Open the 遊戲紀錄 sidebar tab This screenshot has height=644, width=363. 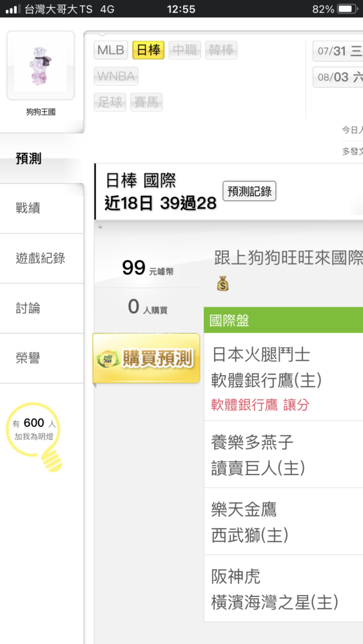pyautogui.click(x=41, y=258)
